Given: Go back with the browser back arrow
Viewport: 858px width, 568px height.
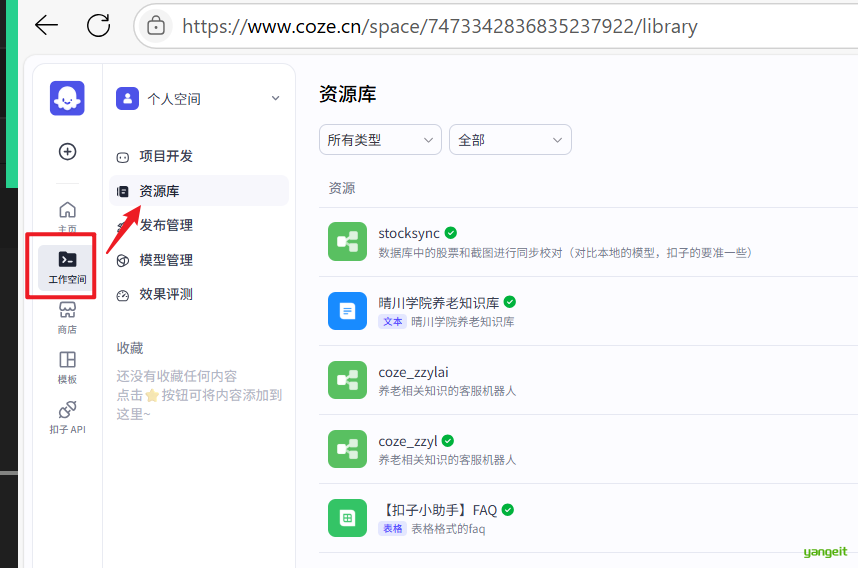Looking at the screenshot, I should [x=47, y=25].
